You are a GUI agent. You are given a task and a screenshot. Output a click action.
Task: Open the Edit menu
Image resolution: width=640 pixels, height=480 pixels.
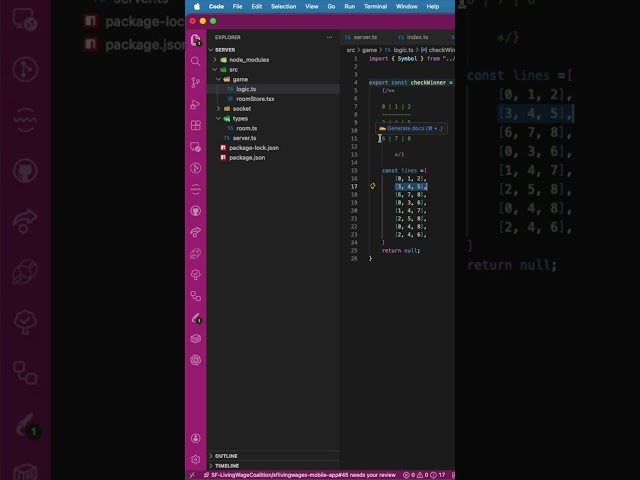[257, 7]
